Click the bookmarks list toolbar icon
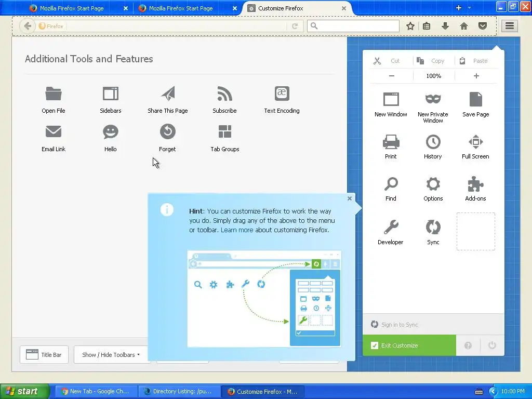This screenshot has width=532, height=399. (427, 26)
